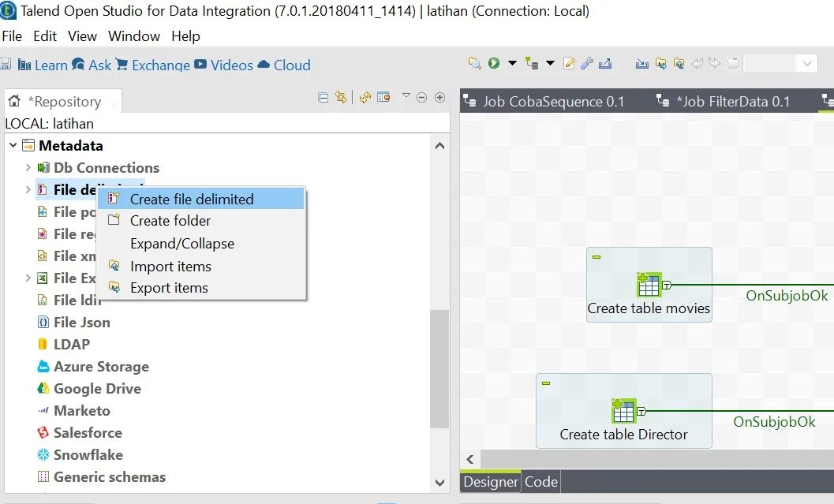This screenshot has height=504, width=834.
Task: Click the folder with blue arrow toolbar icon
Action: pos(660,63)
